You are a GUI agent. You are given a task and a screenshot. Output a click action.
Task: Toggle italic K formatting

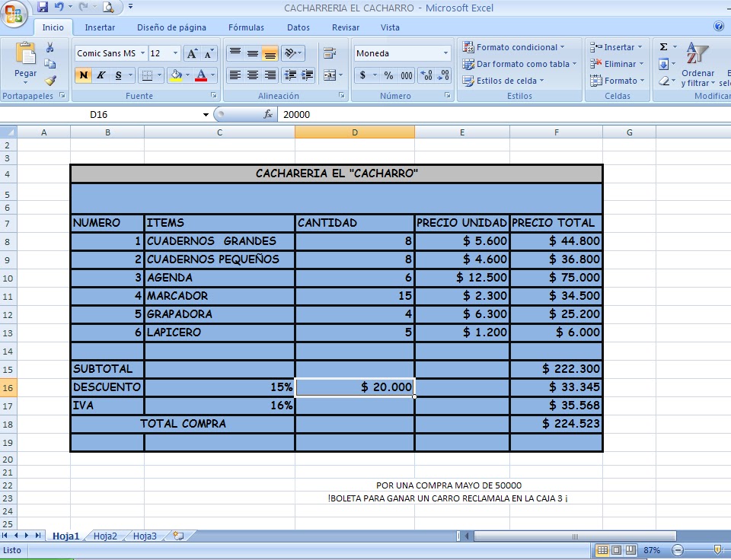tap(101, 75)
